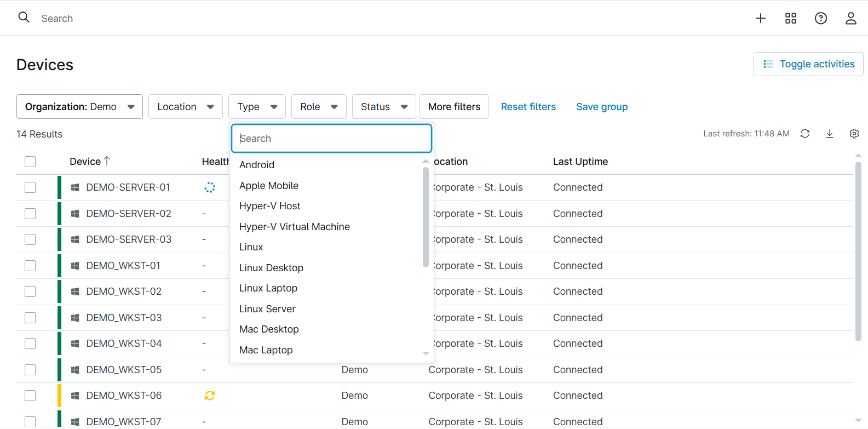This screenshot has width=868, height=429.
Task: Check the box for DEMO-SERVER-03
Action: click(x=30, y=239)
